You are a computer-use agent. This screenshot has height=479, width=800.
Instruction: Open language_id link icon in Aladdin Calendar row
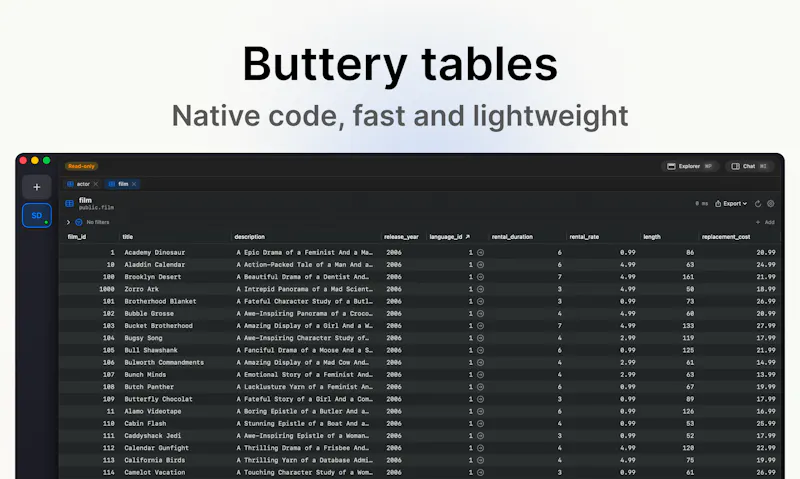[x=480, y=265]
